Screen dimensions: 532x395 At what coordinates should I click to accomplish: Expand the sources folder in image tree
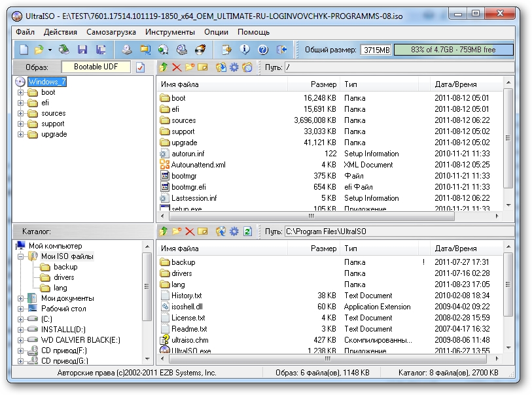tap(21, 113)
